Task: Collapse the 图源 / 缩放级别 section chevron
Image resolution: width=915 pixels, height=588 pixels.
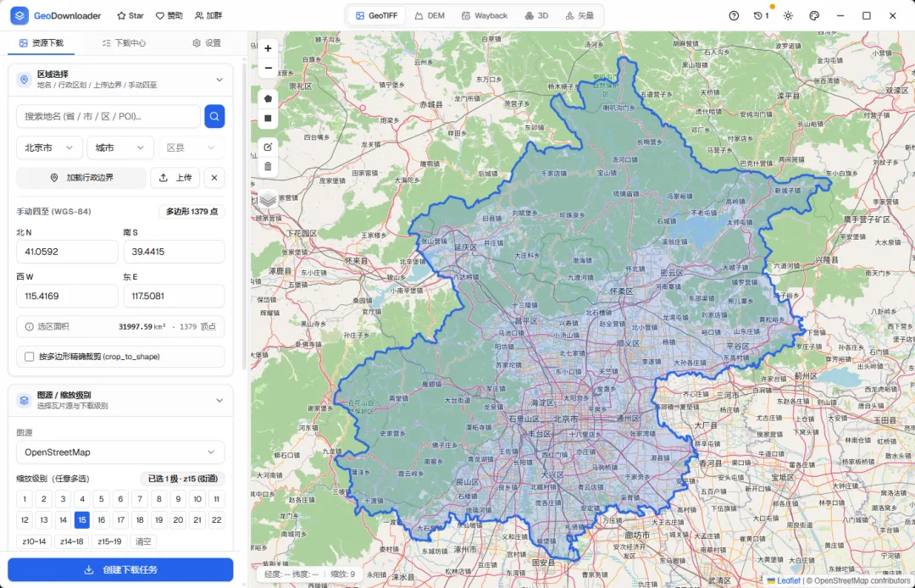Action: coord(219,400)
